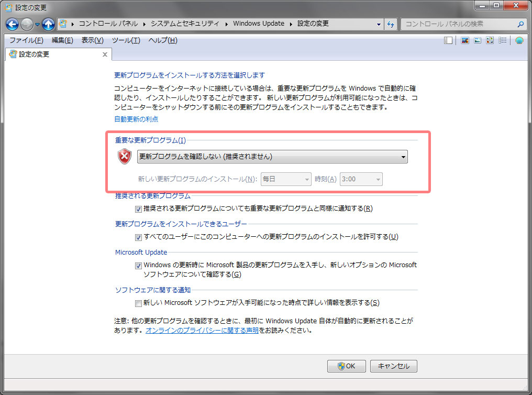The image size is (532, 395).
Task: Open the 表示(V) menu
Action: (92, 40)
